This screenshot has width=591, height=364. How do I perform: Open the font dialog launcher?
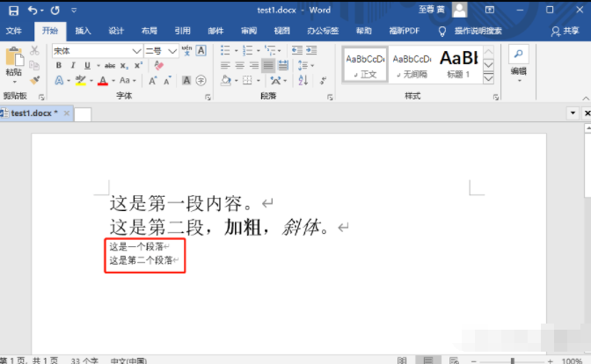click(208, 98)
